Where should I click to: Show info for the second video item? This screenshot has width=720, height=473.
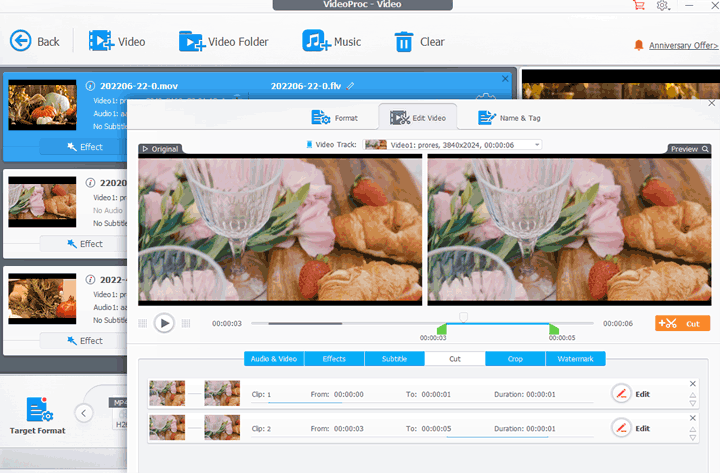(90, 183)
